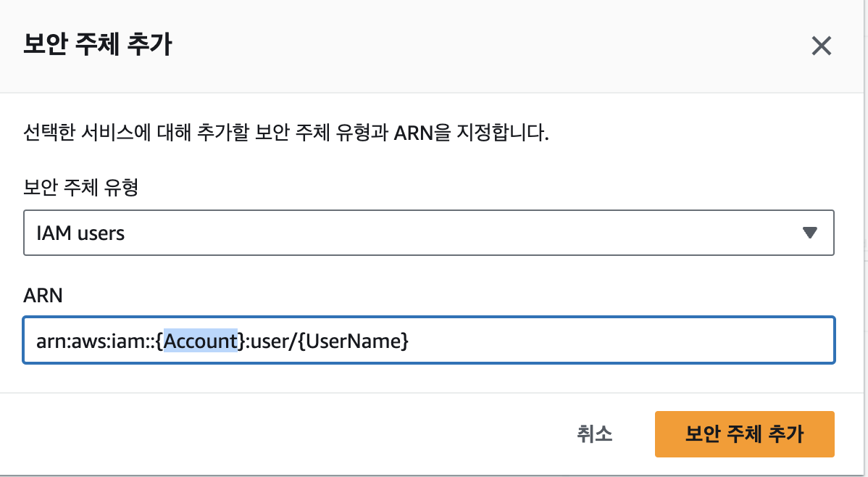Click the blank header area beside the title

click(x=471, y=45)
